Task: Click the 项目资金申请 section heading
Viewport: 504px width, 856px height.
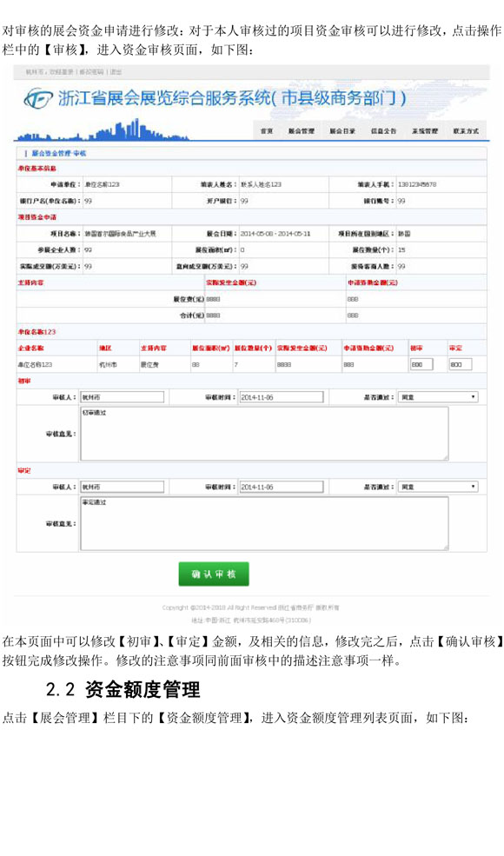Action: coord(37,217)
